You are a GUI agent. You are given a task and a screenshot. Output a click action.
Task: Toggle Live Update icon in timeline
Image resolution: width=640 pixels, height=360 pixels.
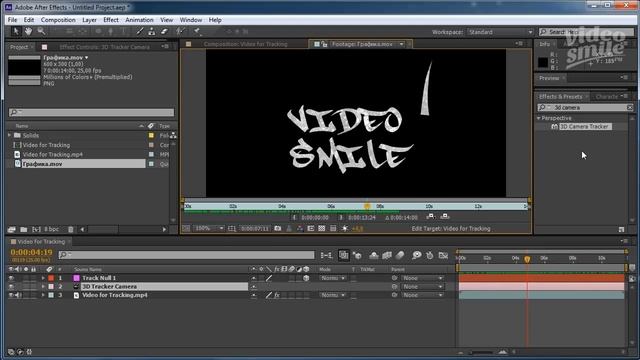pos(344,256)
